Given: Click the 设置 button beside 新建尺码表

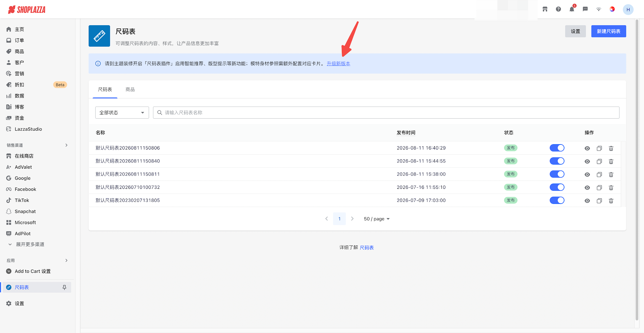Looking at the screenshot, I should point(575,31).
